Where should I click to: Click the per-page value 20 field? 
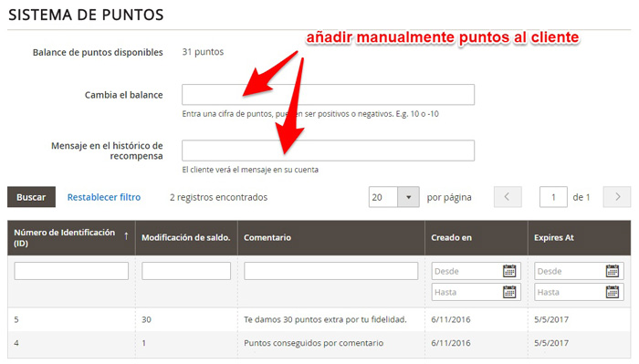click(x=383, y=197)
